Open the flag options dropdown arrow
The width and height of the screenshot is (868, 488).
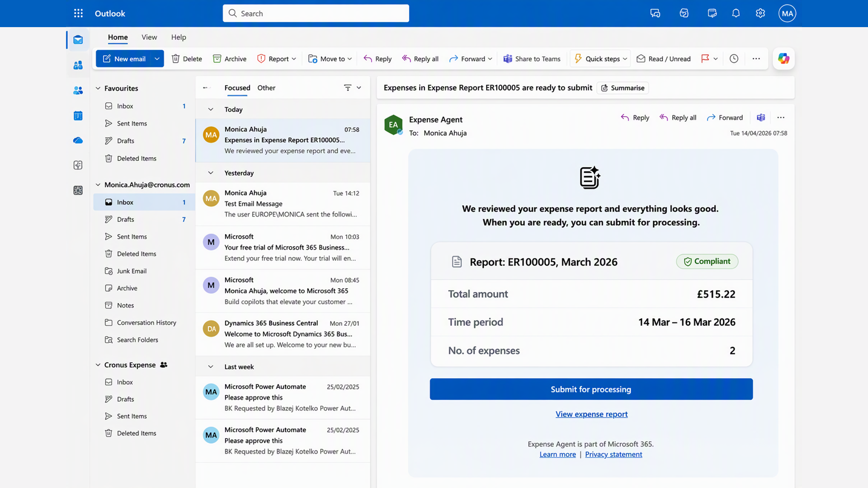tap(716, 59)
